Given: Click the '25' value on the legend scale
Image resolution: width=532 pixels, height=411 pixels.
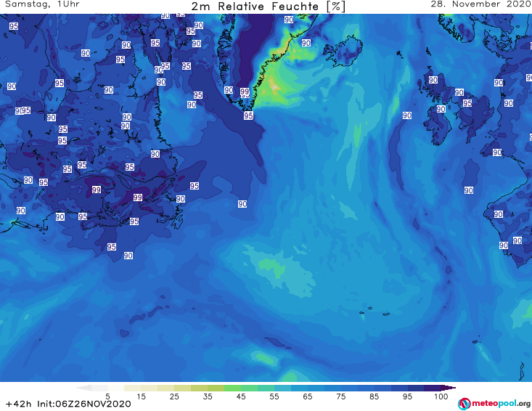Looking at the screenshot, I should (174, 396).
